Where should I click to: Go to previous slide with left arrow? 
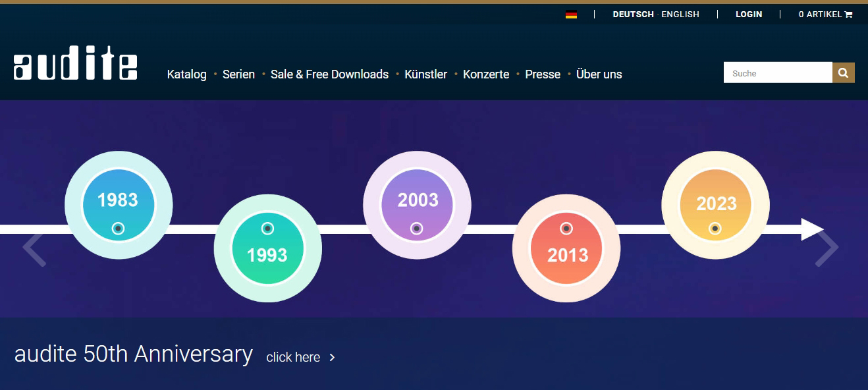[34, 248]
